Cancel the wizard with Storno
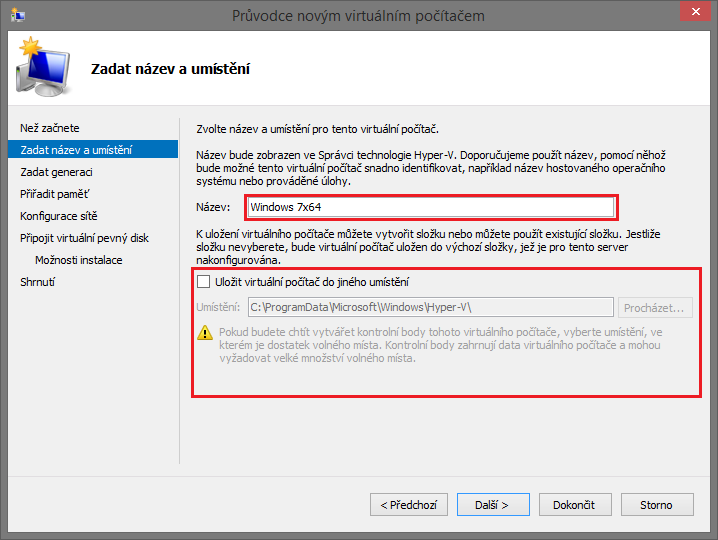 click(x=657, y=505)
